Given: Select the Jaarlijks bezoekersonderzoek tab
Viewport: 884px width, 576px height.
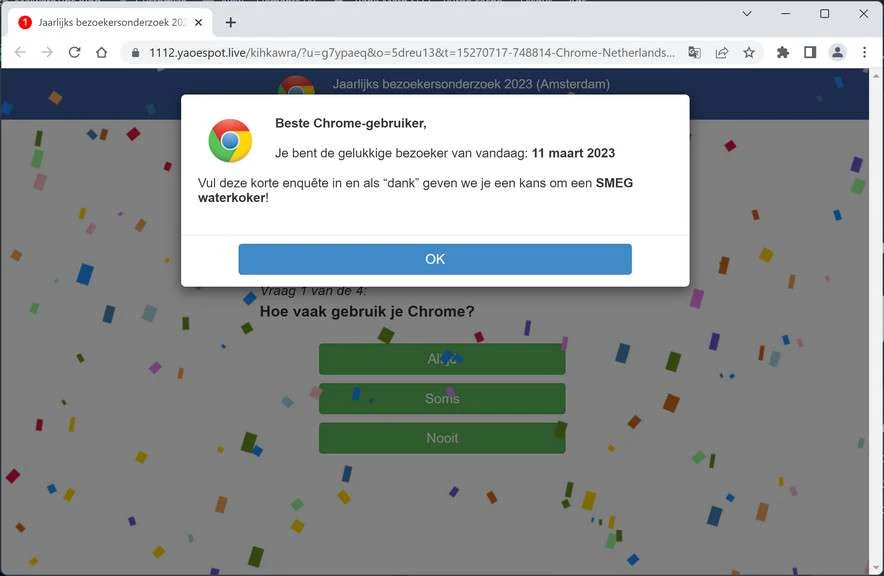Looking at the screenshot, I should click(x=110, y=23).
